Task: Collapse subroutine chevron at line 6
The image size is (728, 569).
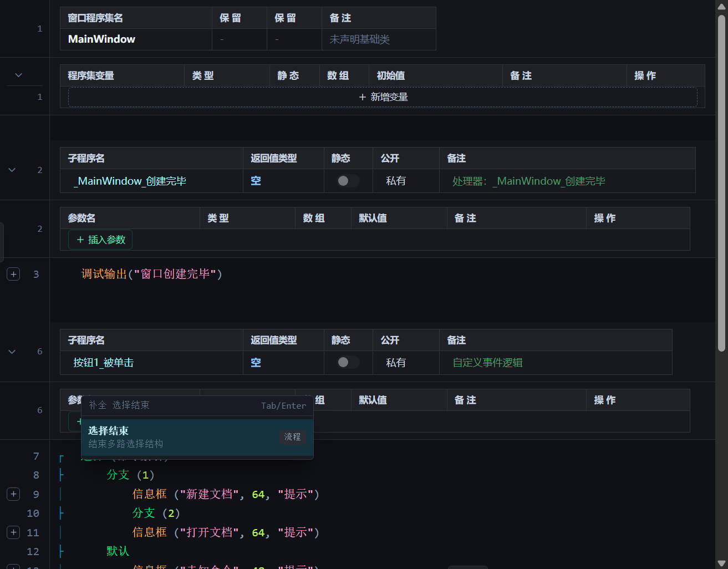Action: pos(12,352)
